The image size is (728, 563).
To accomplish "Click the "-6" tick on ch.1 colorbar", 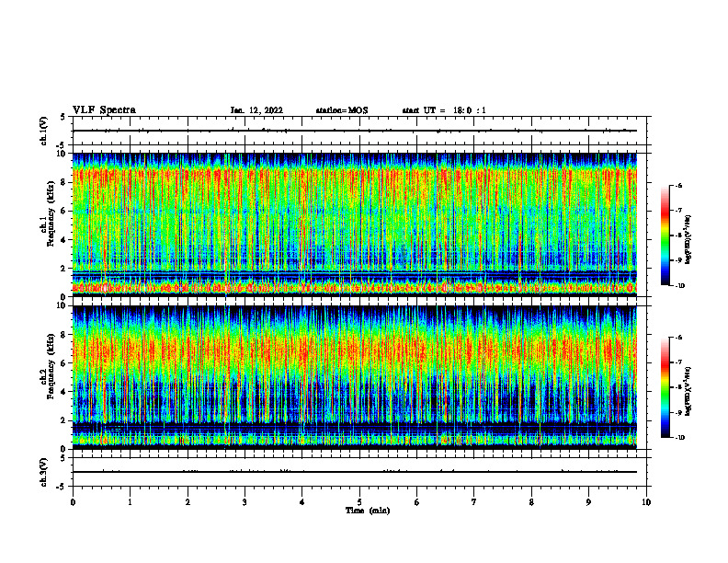I will pyautogui.click(x=679, y=185).
